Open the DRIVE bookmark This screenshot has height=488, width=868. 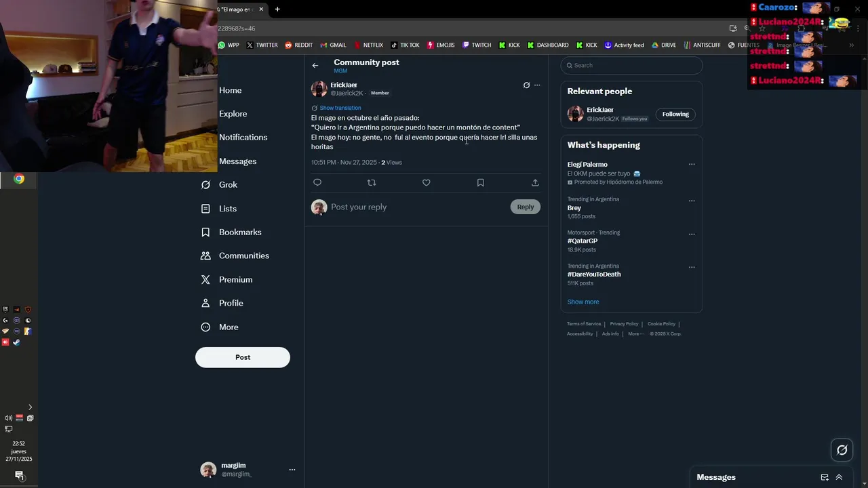click(x=664, y=45)
